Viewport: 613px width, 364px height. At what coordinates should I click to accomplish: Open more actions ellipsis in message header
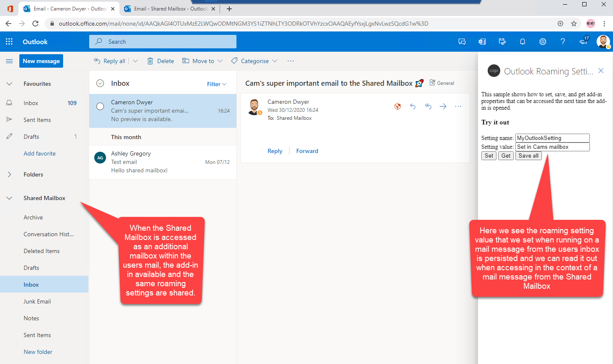point(458,106)
